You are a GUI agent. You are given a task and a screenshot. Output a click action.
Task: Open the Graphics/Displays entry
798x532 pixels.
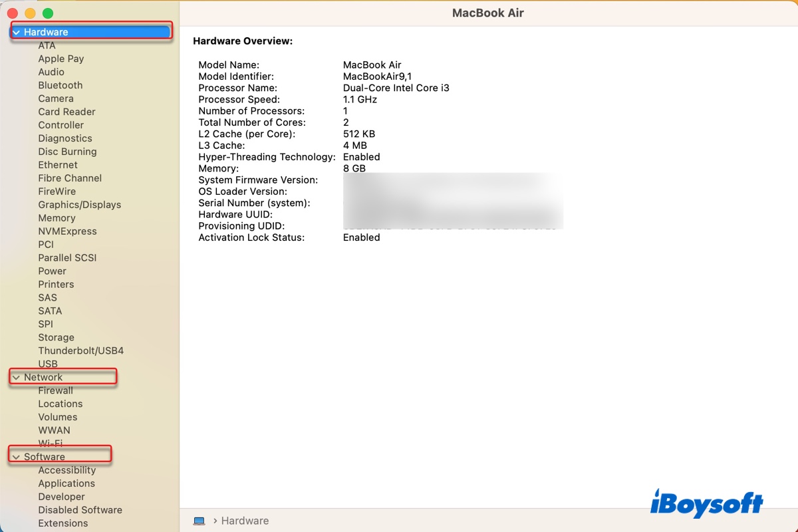[x=79, y=205]
